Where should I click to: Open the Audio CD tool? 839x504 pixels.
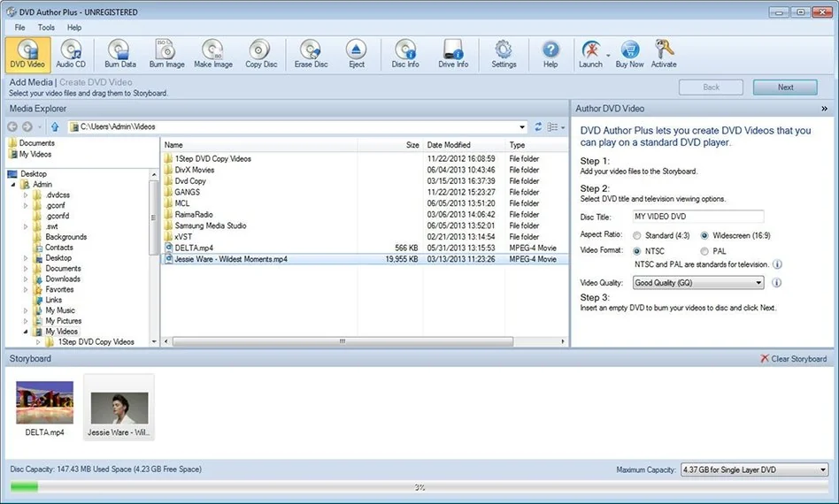click(71, 53)
